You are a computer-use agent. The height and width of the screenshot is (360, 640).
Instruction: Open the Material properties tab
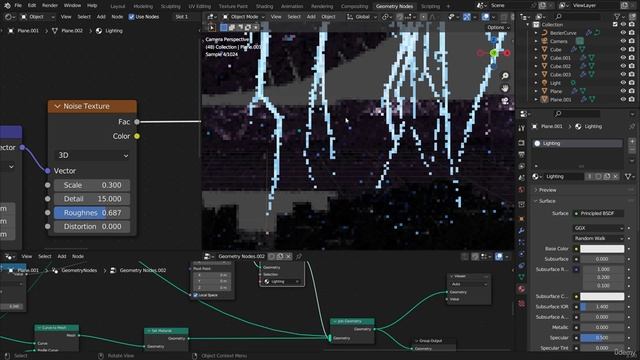[522, 289]
